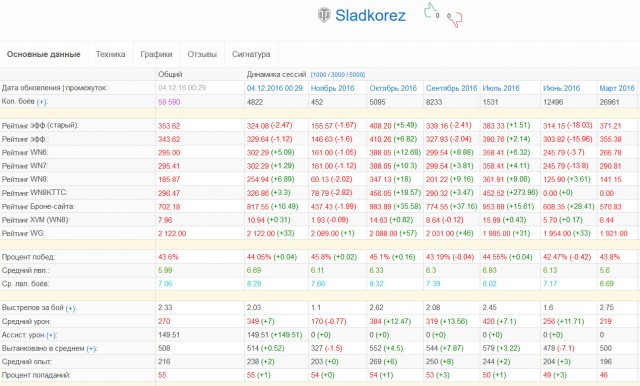The height and width of the screenshot is (386, 640).
Task: Click the Средний опыт row label
Action: click(x=27, y=362)
